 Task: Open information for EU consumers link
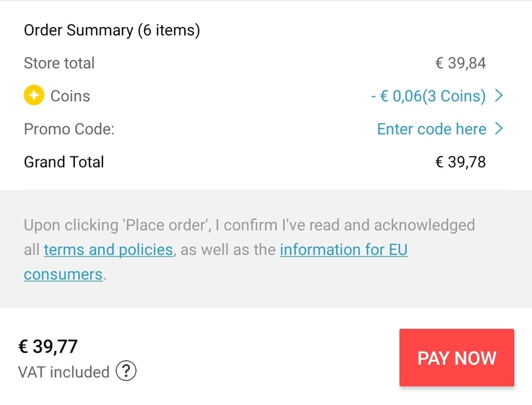(343, 250)
